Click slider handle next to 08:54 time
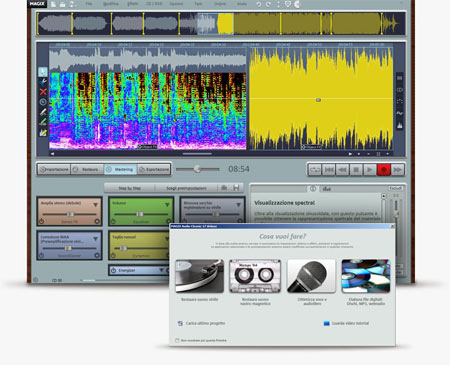The width and height of the screenshot is (450, 365). tap(197, 169)
